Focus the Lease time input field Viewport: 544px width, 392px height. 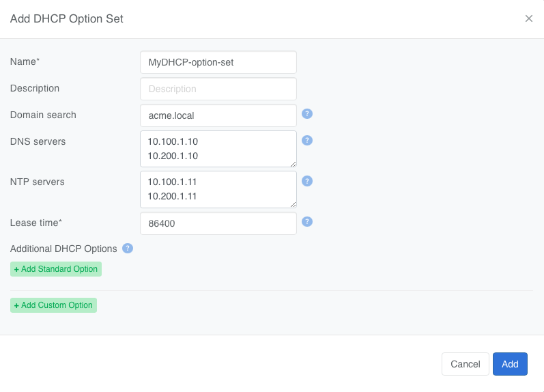click(218, 223)
